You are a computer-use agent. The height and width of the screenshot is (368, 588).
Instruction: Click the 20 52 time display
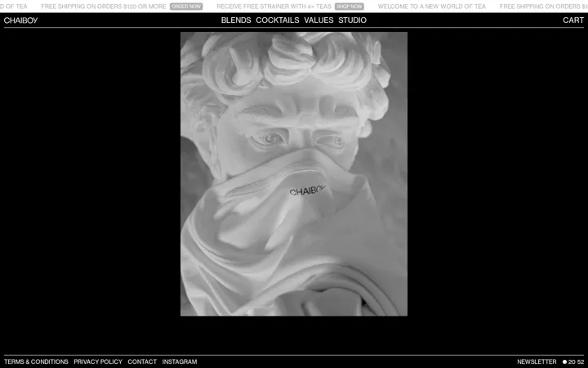576,362
